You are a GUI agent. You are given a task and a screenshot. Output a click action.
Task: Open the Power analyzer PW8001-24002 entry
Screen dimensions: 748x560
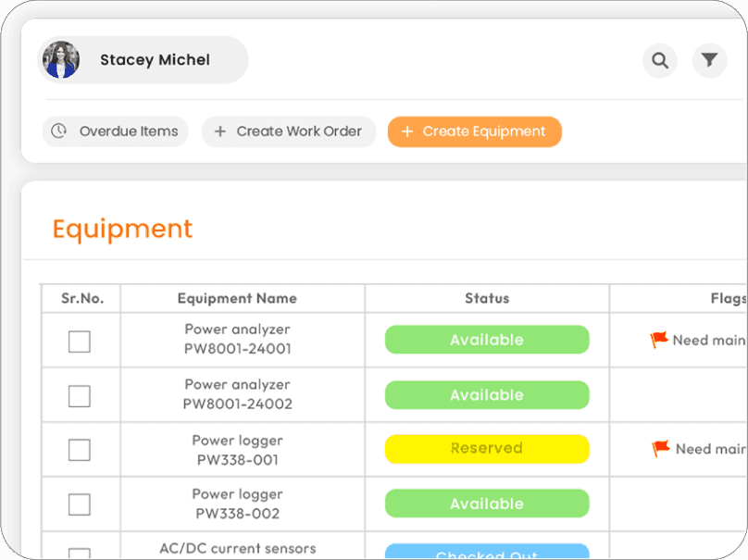[238, 394]
